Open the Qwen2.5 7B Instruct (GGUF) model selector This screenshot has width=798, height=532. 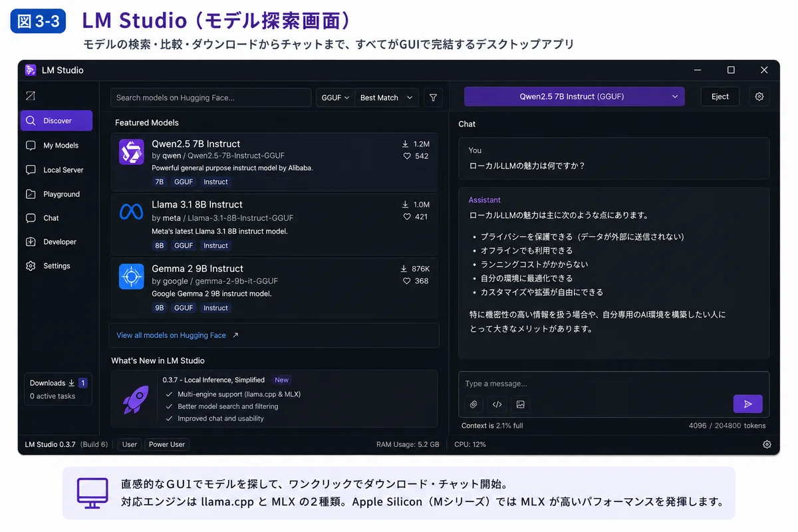[575, 96]
